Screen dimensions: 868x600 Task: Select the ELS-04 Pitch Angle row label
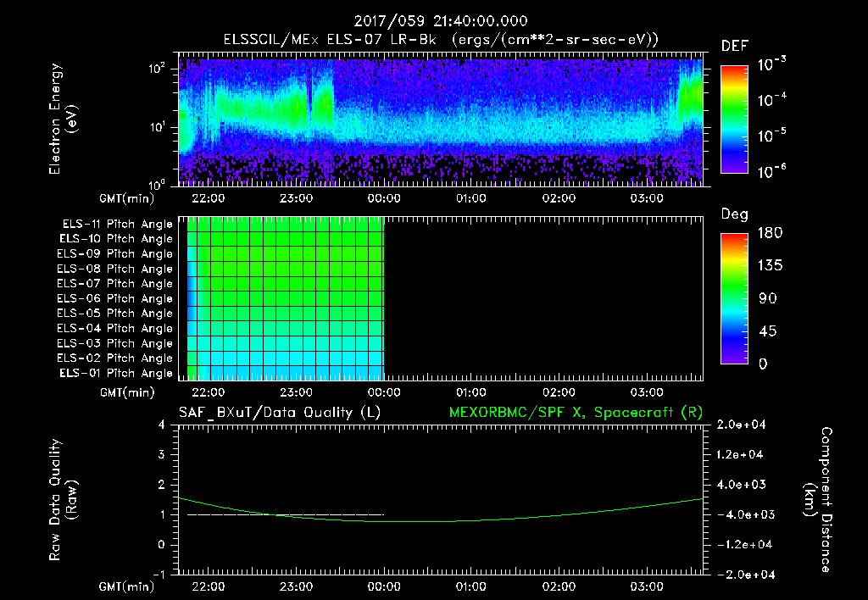pyautogui.click(x=115, y=328)
